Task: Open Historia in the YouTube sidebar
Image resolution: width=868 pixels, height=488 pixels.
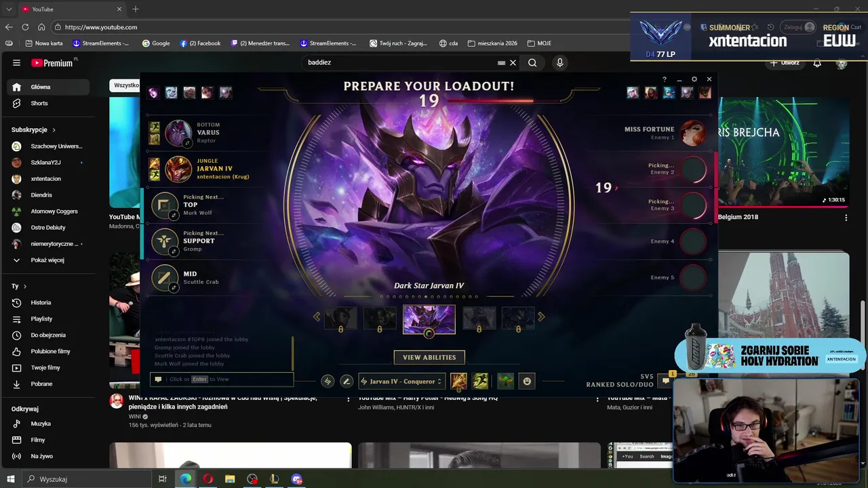Action: point(47,302)
